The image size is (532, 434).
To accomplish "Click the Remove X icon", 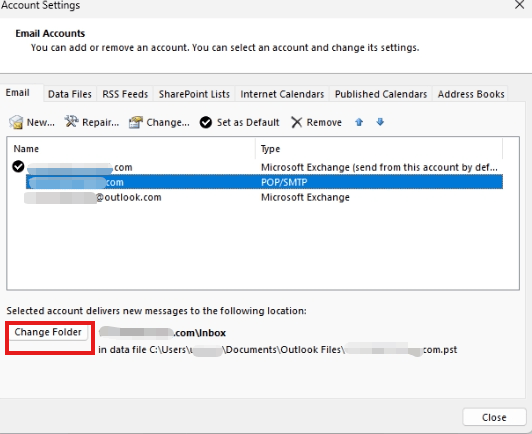I will coord(297,122).
